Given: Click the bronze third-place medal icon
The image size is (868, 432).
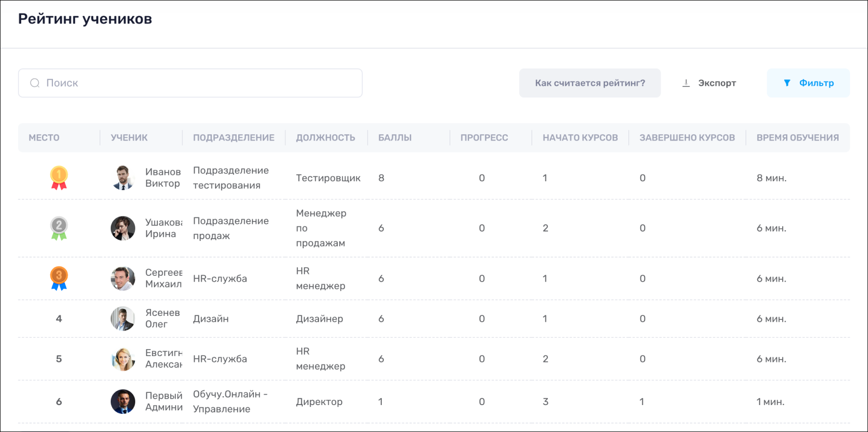Looking at the screenshot, I should point(59,278).
